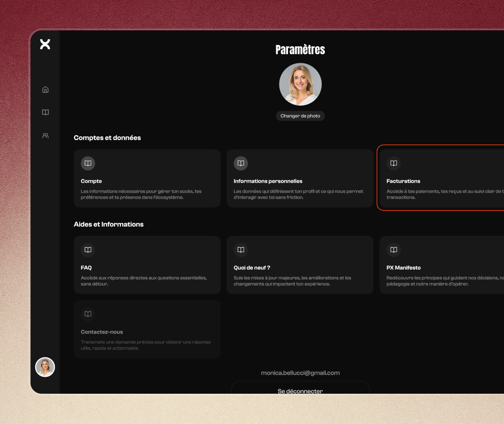Click Se déconnecter button
Viewport: 504px width, 424px height.
tap(300, 388)
